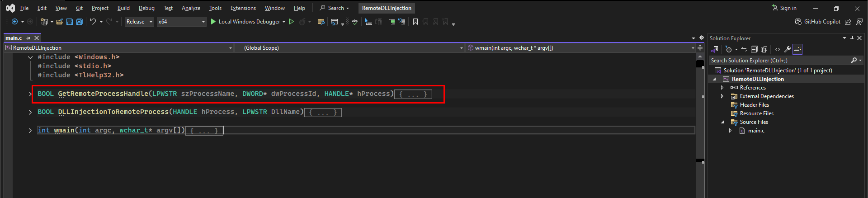Screen dimensions: 868x198
Task: Switch views icon in Solution Explorer toolbar
Action: pyautogui.click(x=715, y=49)
